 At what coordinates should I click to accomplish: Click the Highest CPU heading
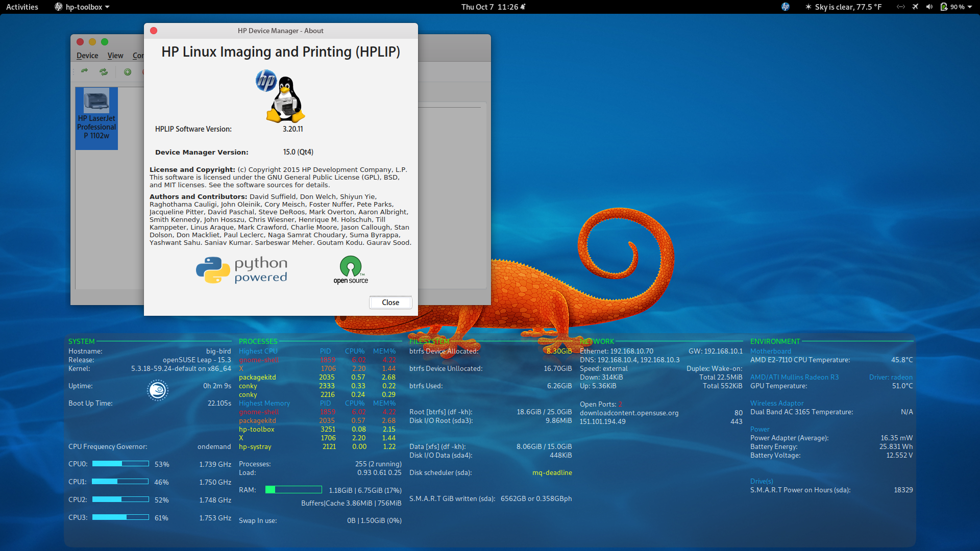point(258,351)
